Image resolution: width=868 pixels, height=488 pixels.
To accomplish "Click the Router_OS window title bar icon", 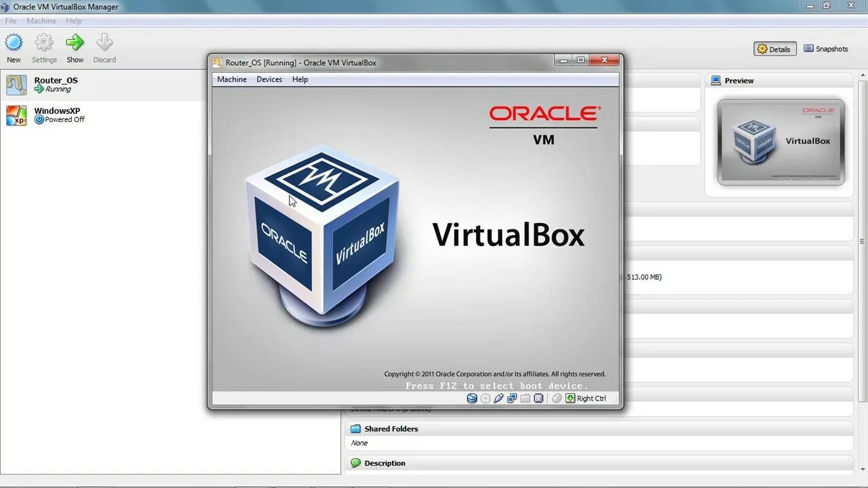I will point(217,62).
